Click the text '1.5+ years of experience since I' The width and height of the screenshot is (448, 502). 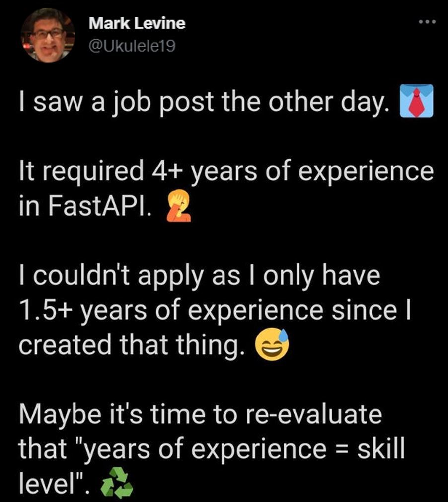[215, 311]
